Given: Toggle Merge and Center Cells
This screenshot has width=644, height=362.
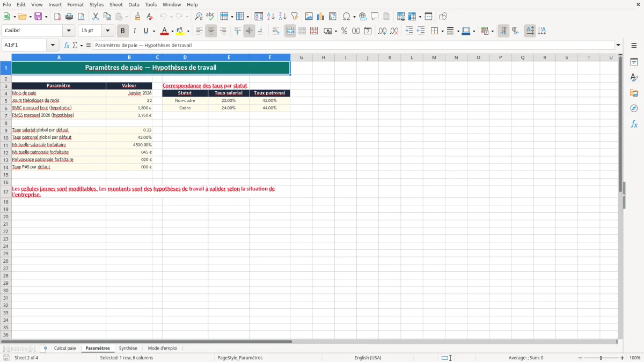Looking at the screenshot, I should [290, 31].
